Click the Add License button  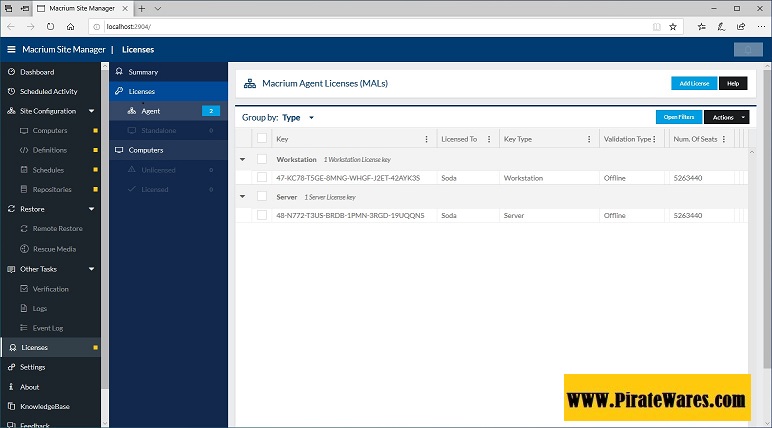(693, 83)
